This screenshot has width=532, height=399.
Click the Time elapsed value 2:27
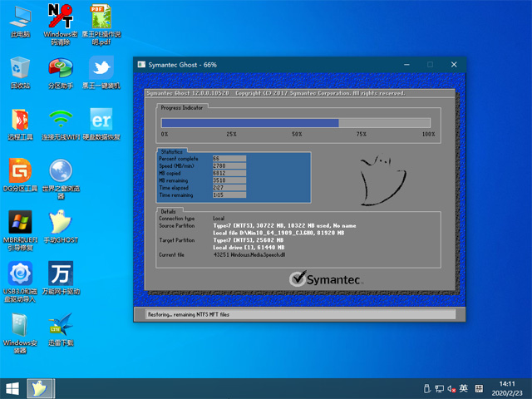click(229, 188)
